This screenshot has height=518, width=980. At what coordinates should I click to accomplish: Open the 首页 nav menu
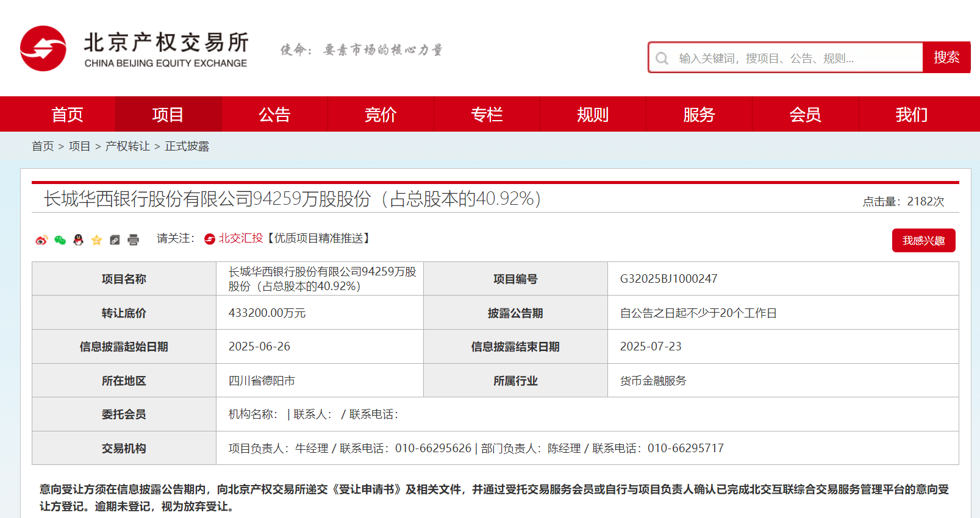(67, 114)
